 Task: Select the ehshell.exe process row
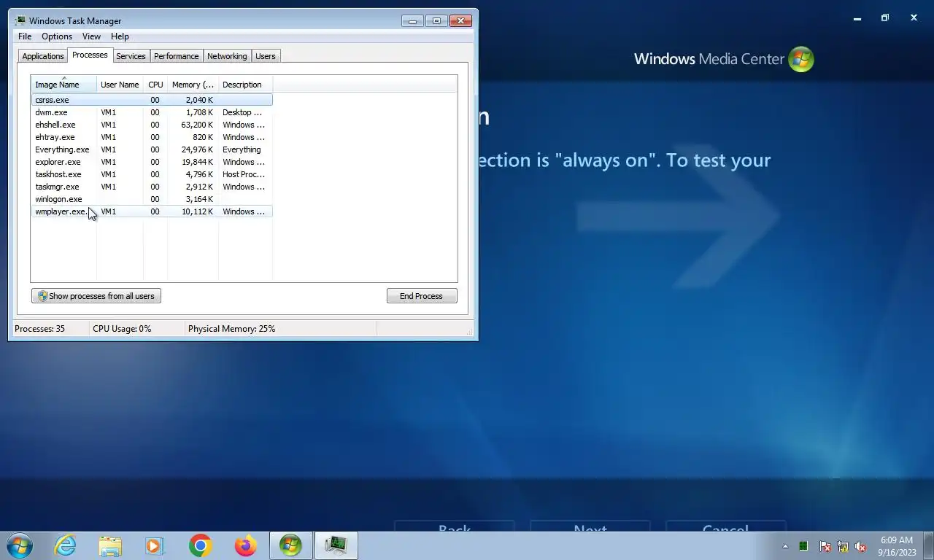(152, 125)
